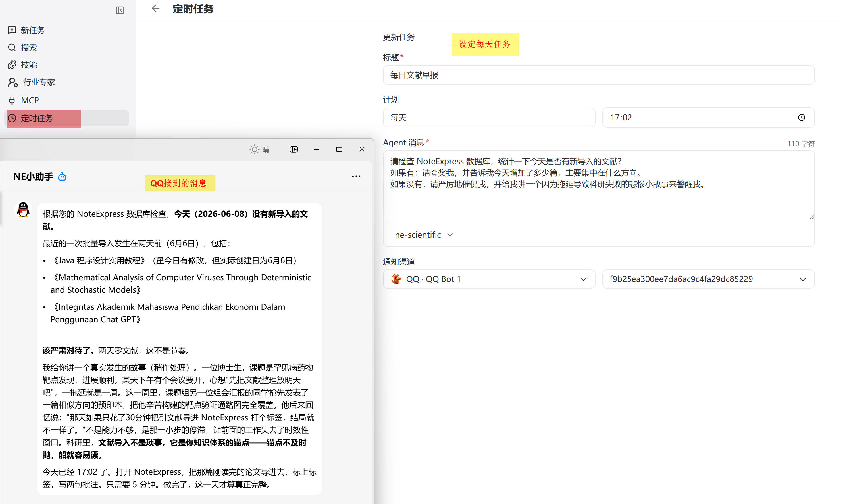Click the 通知渠道 label
The height and width of the screenshot is (504, 847).
point(399,262)
